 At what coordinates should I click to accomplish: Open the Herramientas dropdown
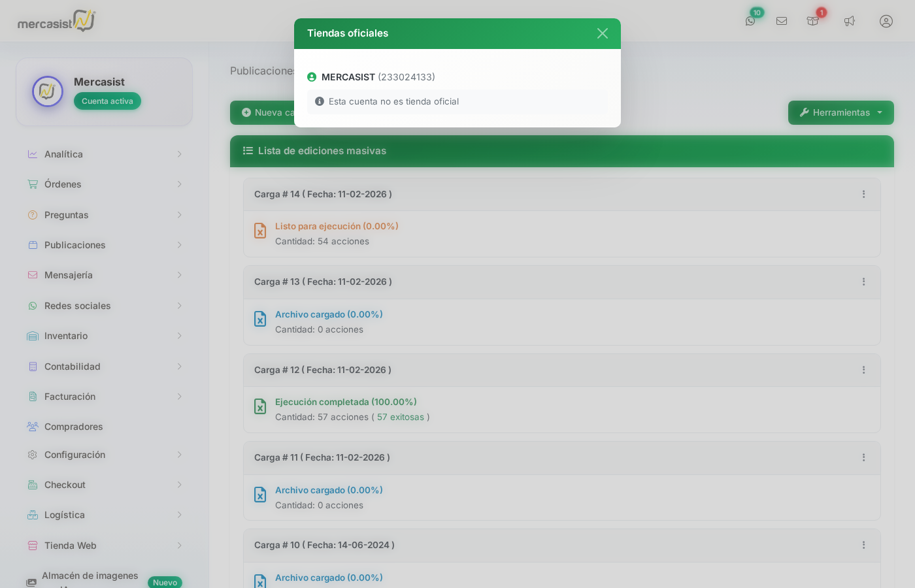tap(840, 112)
